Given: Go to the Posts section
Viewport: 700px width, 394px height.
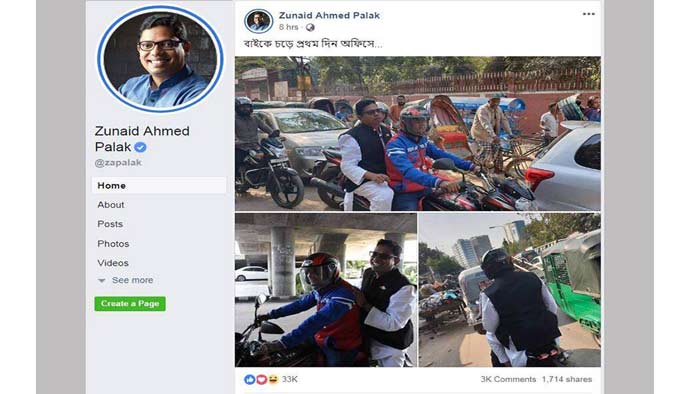Looking at the screenshot, I should tap(110, 224).
